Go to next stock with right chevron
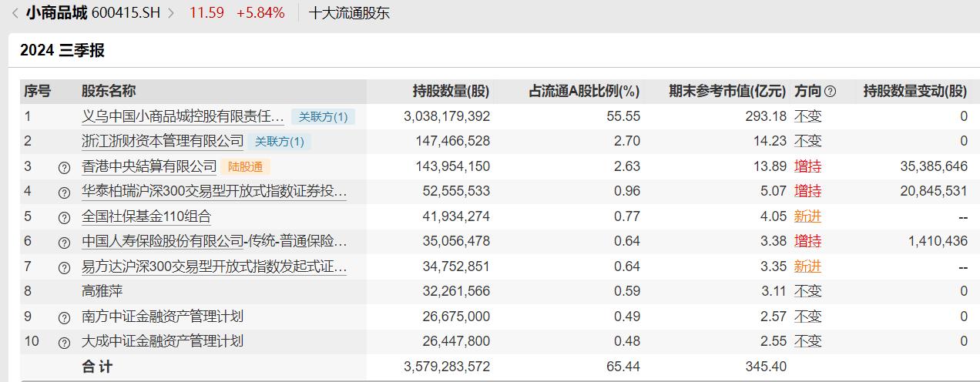The width and height of the screenshot is (980, 382). 171,13
